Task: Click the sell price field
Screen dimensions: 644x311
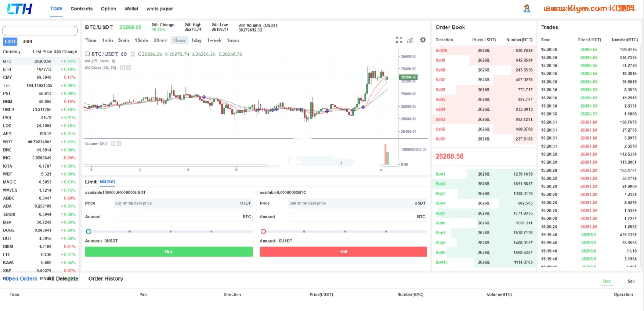Action: pyautogui.click(x=358, y=203)
